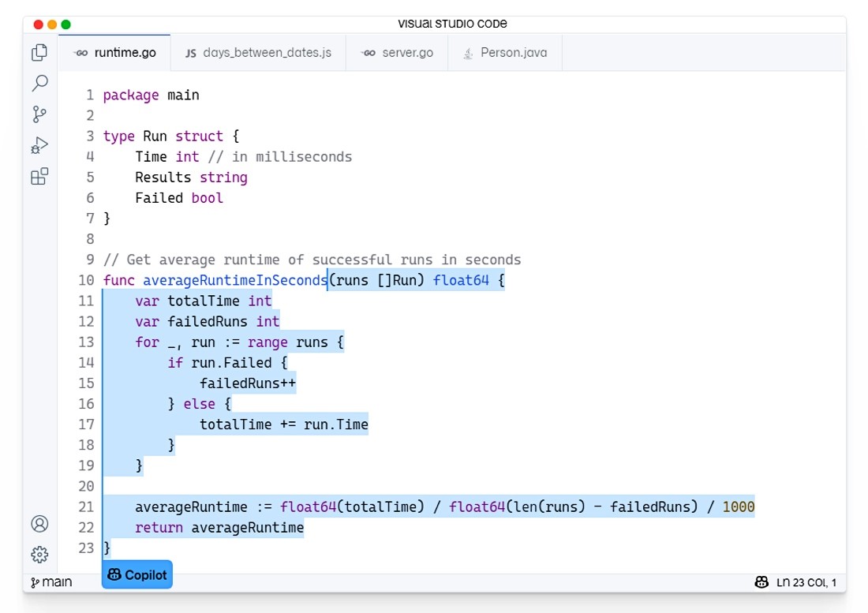The image size is (868, 613).
Task: Click 'else' keyword on line 16
Action: click(200, 404)
